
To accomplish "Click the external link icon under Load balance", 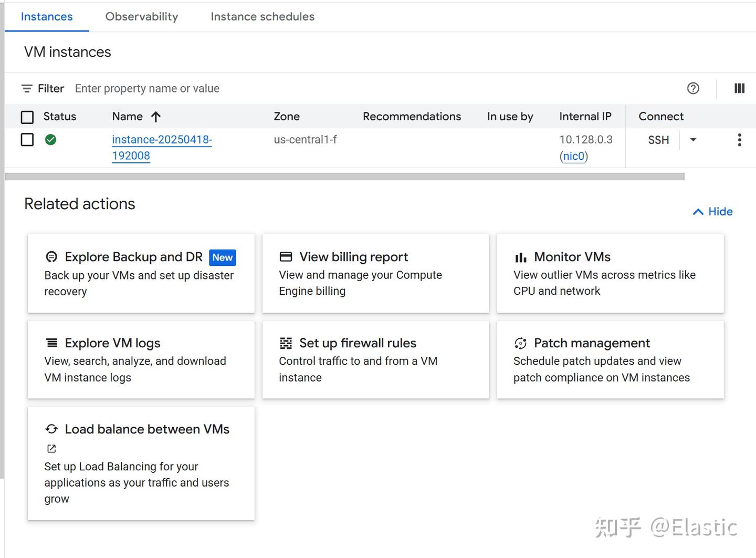I will tap(51, 448).
